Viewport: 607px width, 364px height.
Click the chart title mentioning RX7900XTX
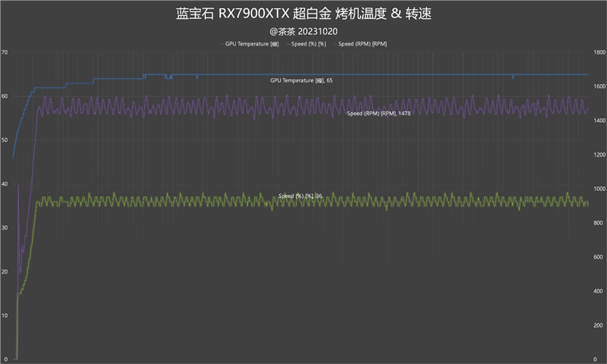point(303,14)
